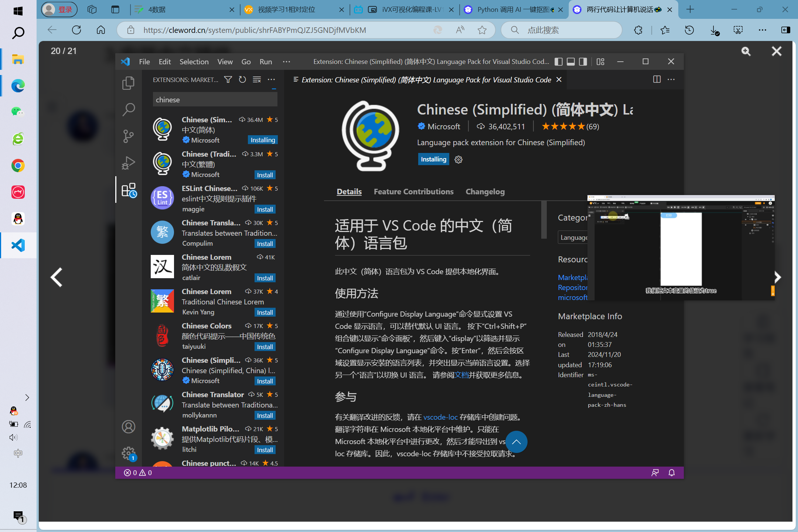The width and height of the screenshot is (798, 532).
Task: Open the feedback icon in status bar
Action: coord(655,473)
